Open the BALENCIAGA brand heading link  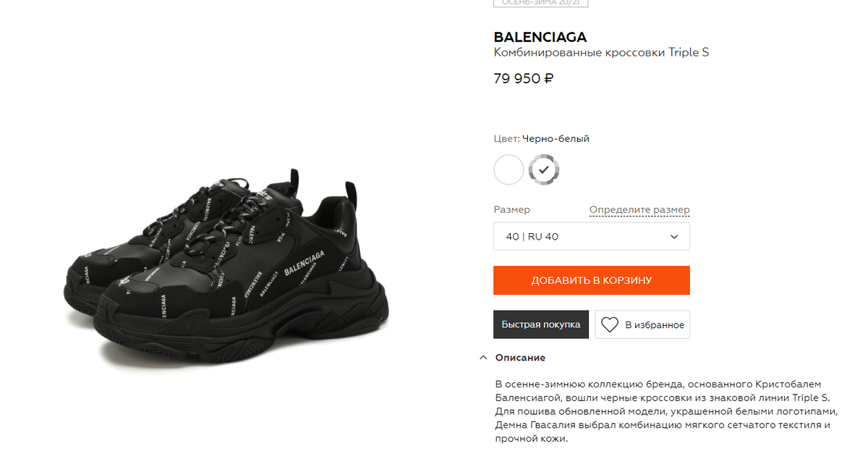point(540,37)
